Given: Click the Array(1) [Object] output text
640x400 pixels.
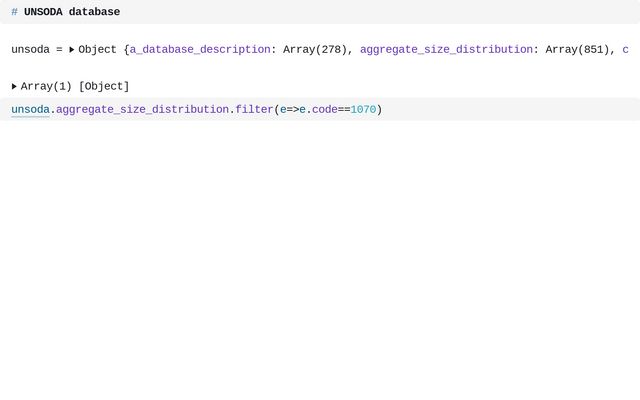Looking at the screenshot, I should (75, 86).
